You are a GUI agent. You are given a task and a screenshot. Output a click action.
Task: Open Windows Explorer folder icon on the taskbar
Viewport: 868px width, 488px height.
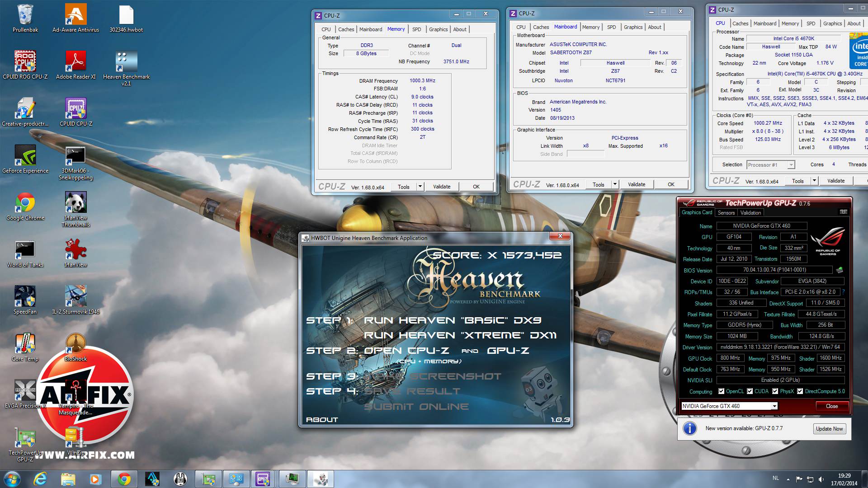[68, 479]
